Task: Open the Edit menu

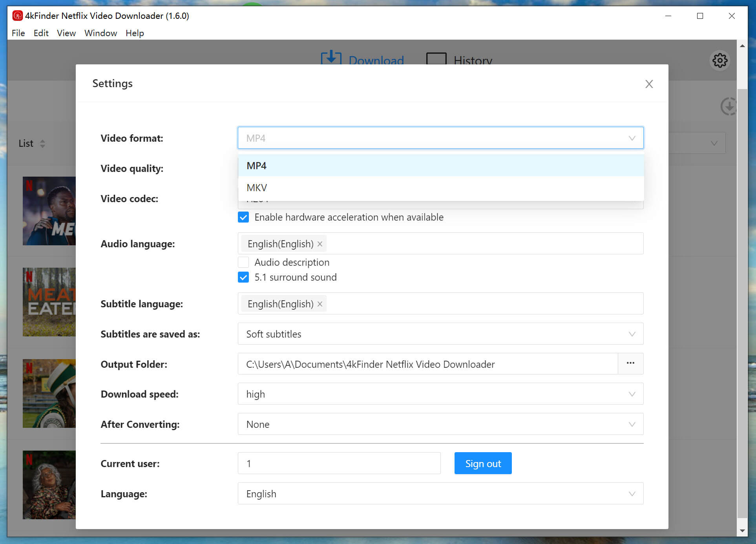Action: click(40, 32)
